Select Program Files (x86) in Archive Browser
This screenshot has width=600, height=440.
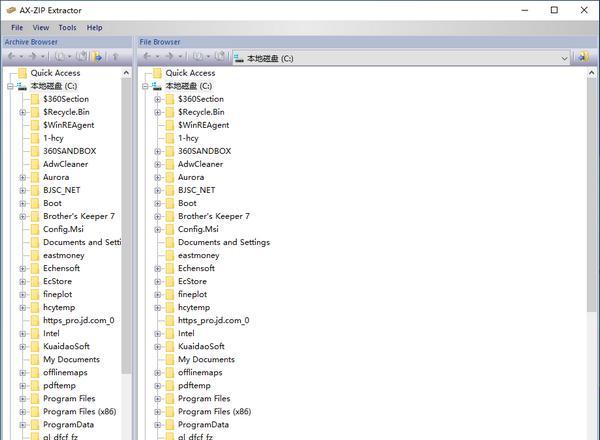(x=80, y=412)
